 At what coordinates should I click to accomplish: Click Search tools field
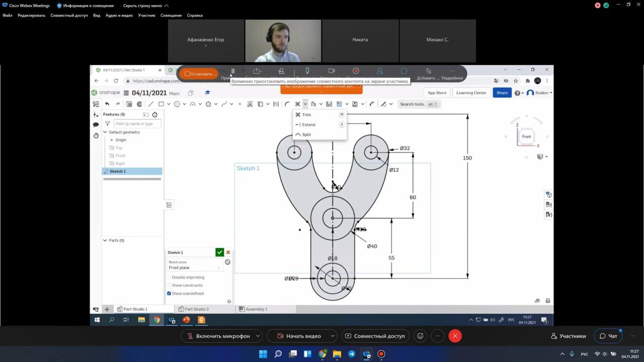point(419,104)
